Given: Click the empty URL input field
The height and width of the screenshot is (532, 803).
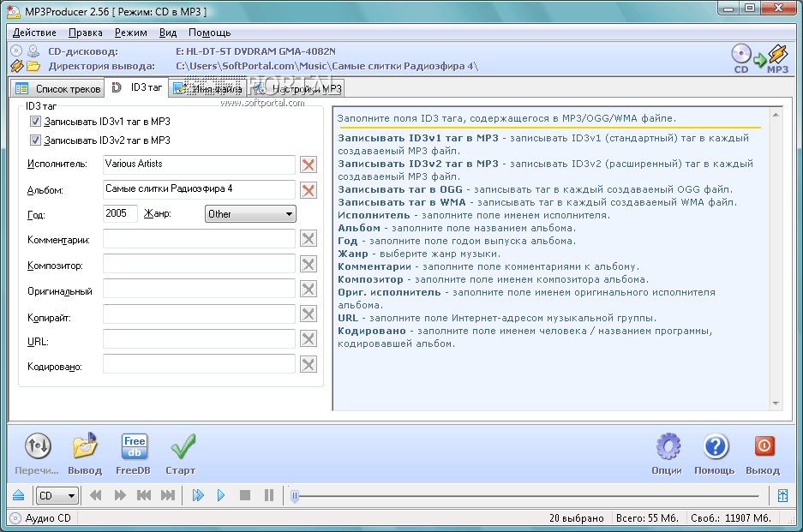Looking at the screenshot, I should pos(199,339).
